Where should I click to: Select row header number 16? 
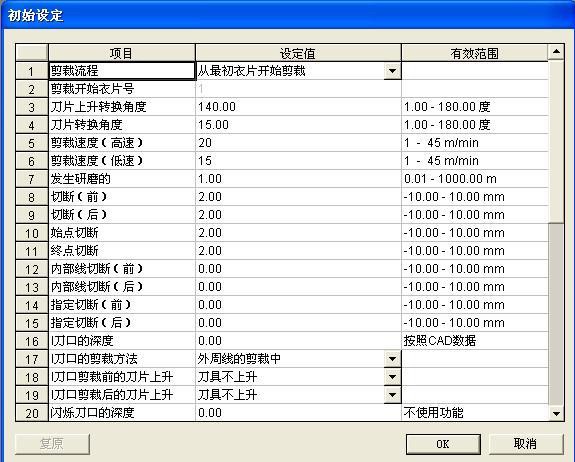pos(32,341)
